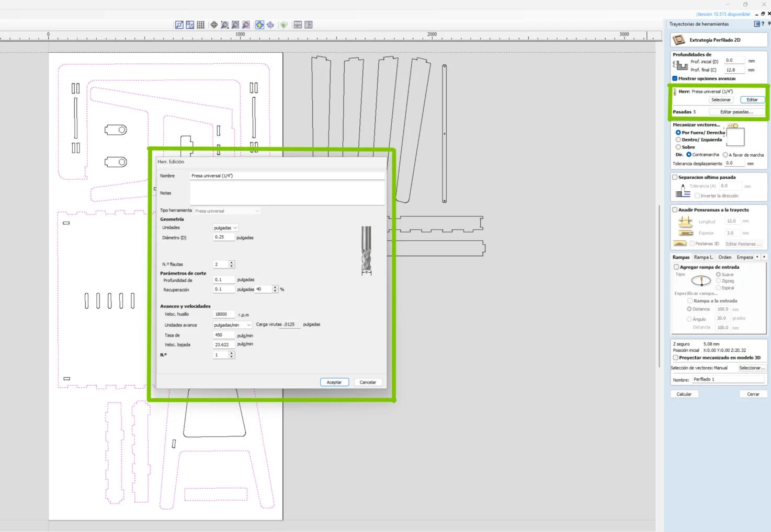
Task: Click the help question mark in toolpaths panel
Action: (763, 24)
